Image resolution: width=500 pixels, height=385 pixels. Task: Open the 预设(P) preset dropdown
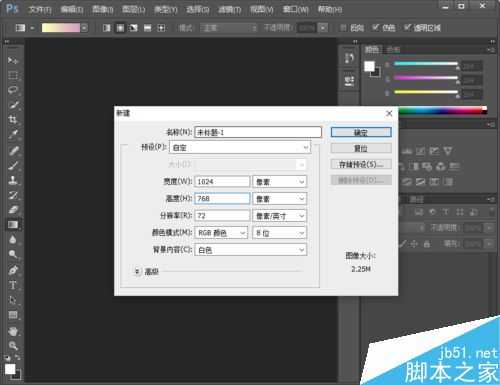(240, 147)
